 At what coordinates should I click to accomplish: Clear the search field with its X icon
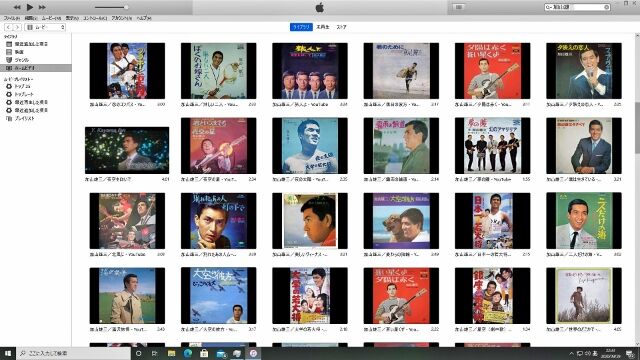[x=607, y=7]
